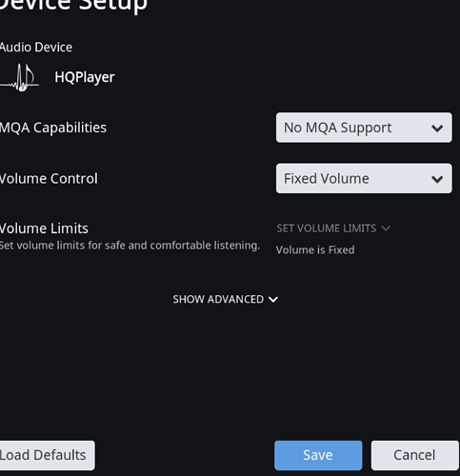Open the Volume Control dropdown
Screen dimensions: 460x476
coord(364,178)
